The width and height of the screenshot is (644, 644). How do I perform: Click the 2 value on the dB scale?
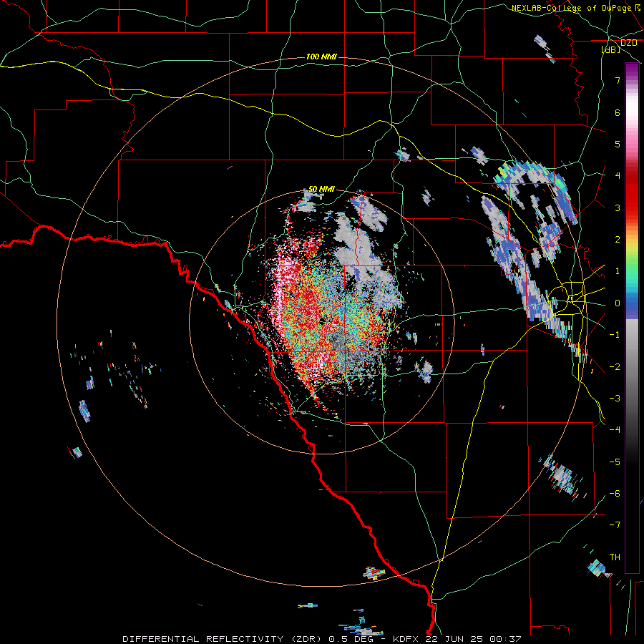point(618,240)
